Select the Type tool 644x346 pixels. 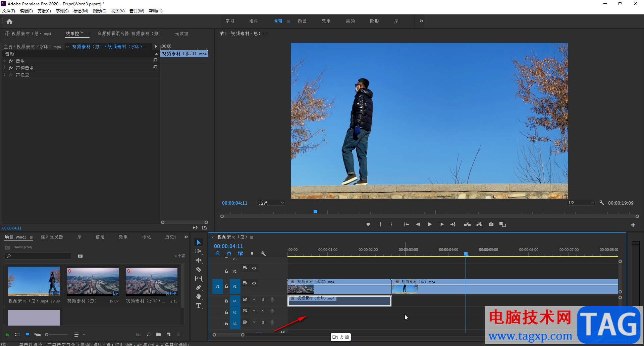click(199, 305)
